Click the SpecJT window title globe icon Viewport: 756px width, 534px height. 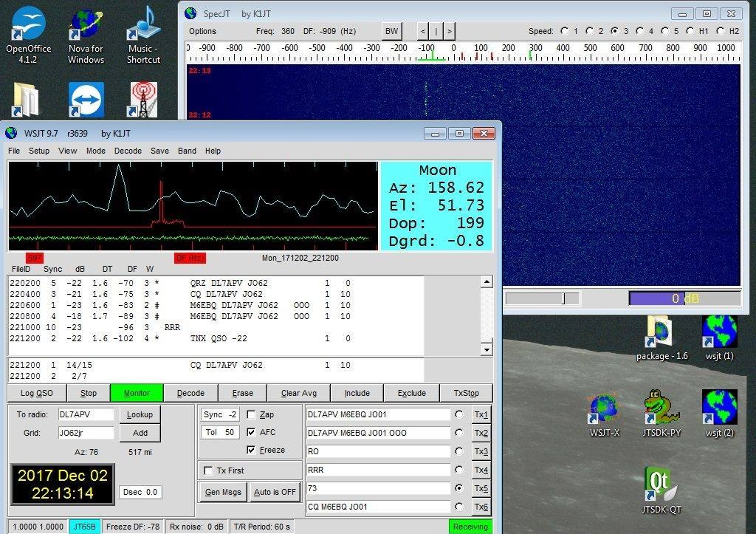[190, 13]
